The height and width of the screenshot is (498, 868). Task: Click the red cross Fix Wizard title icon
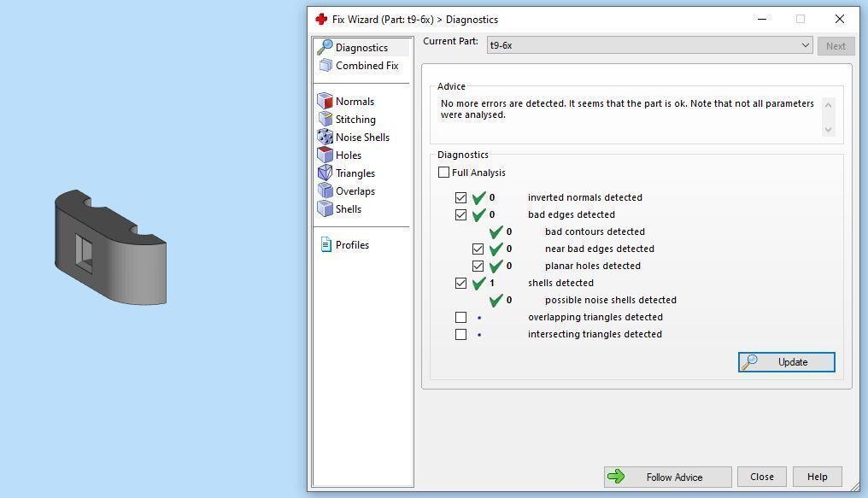click(321, 20)
